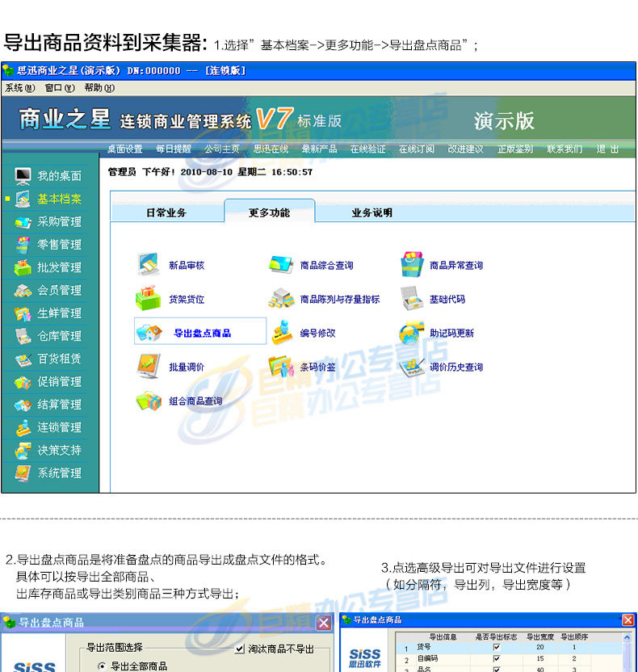638x672 pixels.
Task: Close the right 导出盘点商品 dialog
Action: pyautogui.click(x=628, y=619)
